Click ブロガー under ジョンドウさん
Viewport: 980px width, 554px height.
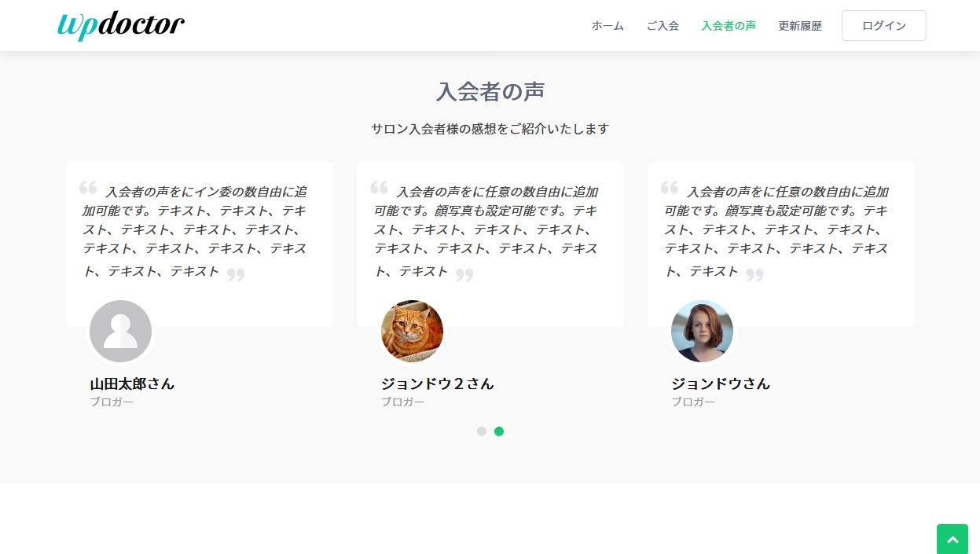[x=693, y=402]
